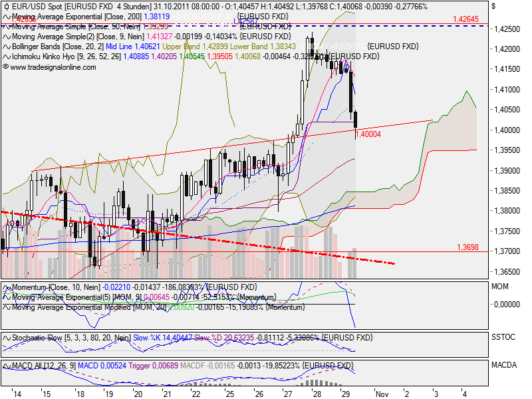Viewport: 532px width, 399px height.
Task: Click the candlestick icon beside EUR/USD Spot
Action: [x=6, y=8]
